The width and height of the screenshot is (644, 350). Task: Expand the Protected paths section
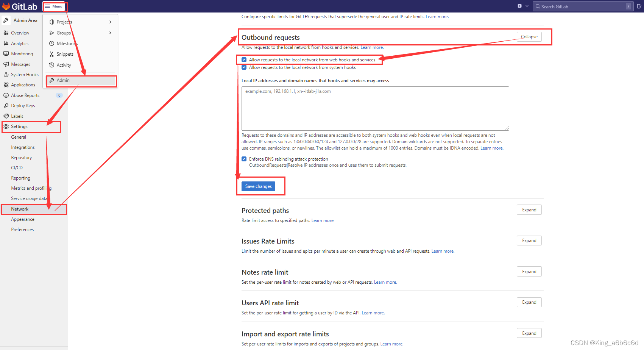[x=529, y=210]
